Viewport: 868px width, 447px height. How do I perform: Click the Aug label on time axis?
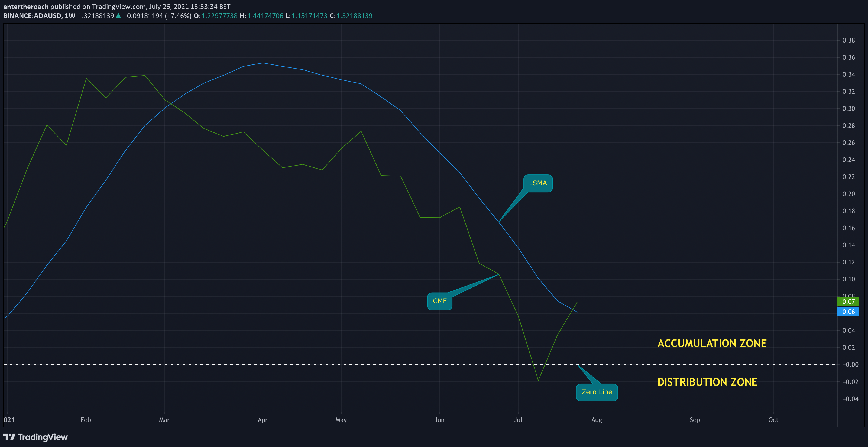tap(597, 420)
